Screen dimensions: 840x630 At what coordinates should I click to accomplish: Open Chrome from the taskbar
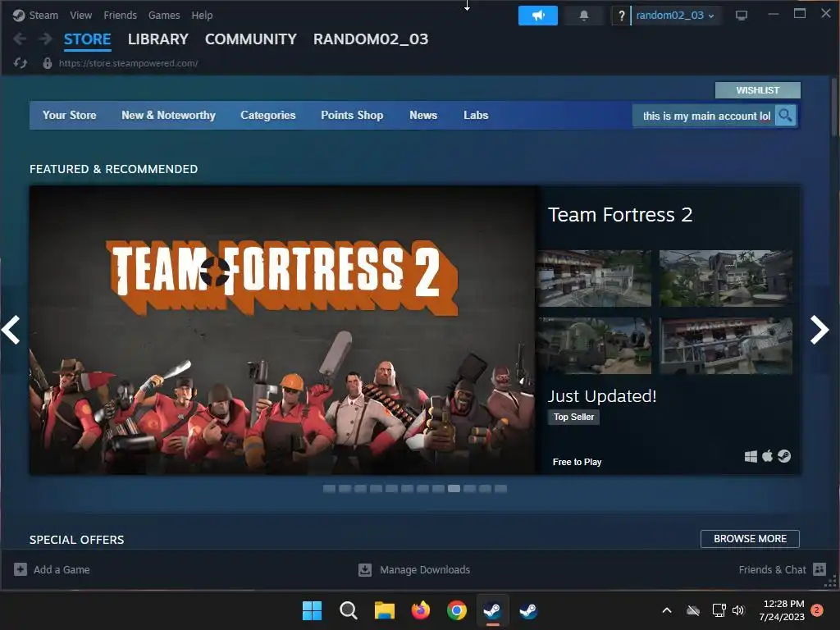pos(456,610)
